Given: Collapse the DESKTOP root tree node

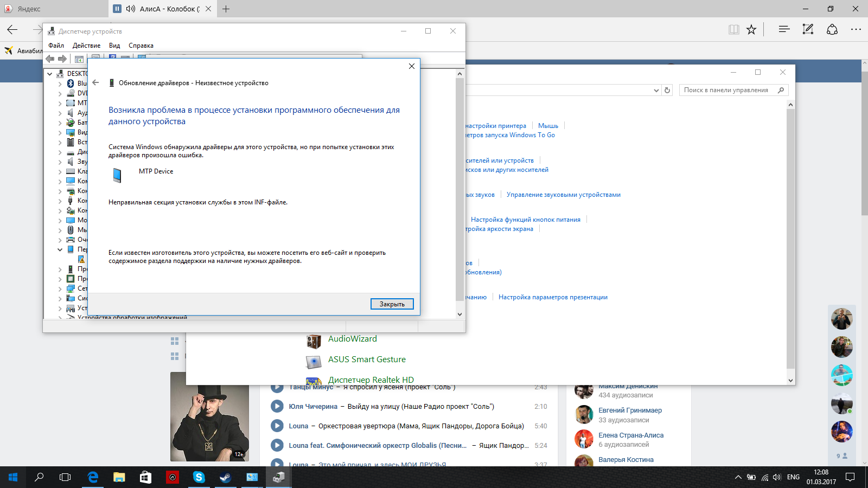Looking at the screenshot, I should coord(50,74).
